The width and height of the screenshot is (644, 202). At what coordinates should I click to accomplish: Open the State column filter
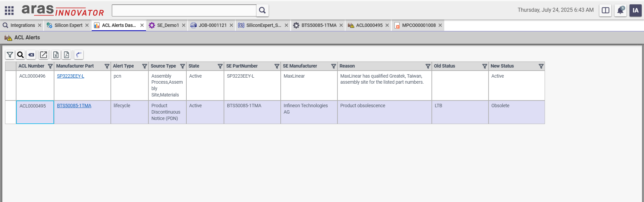point(220,66)
